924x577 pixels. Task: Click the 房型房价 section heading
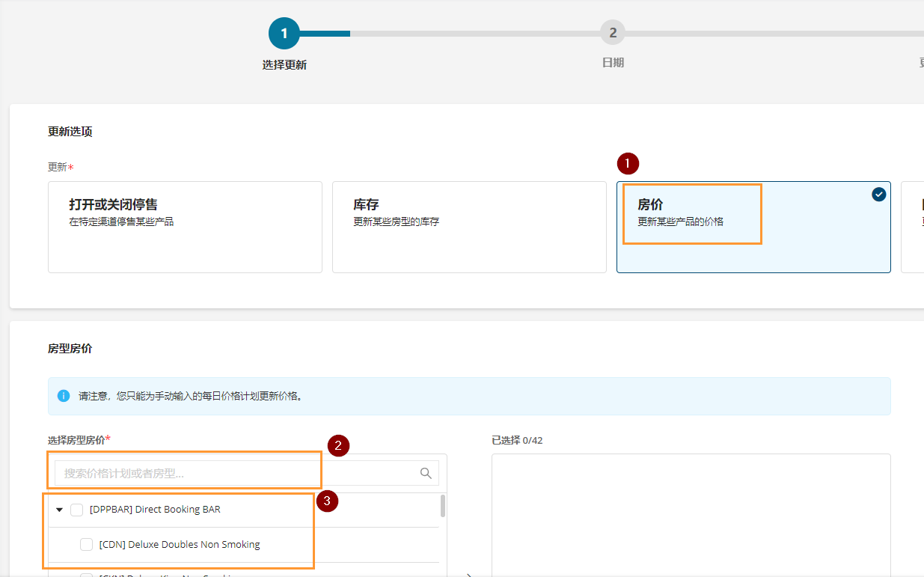coord(70,349)
